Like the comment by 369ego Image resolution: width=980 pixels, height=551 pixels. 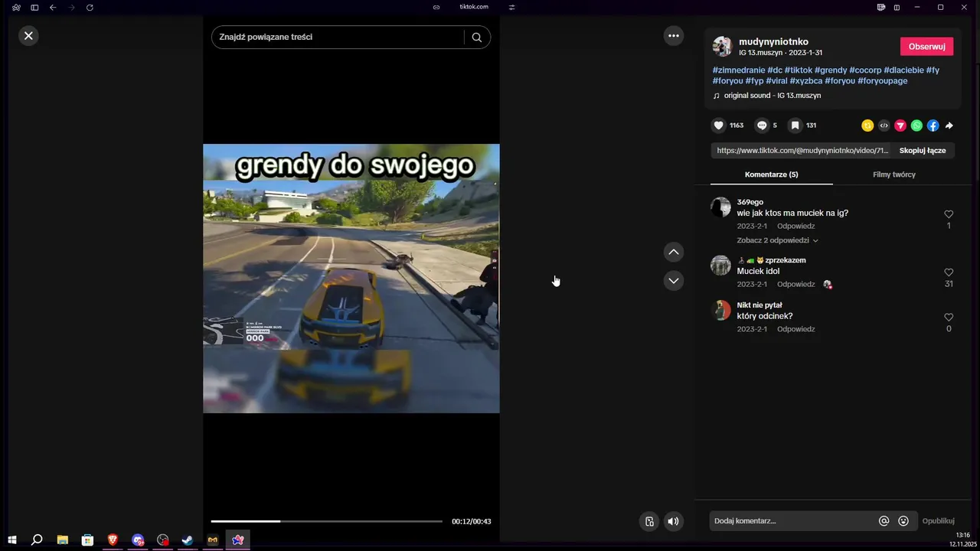click(x=949, y=214)
